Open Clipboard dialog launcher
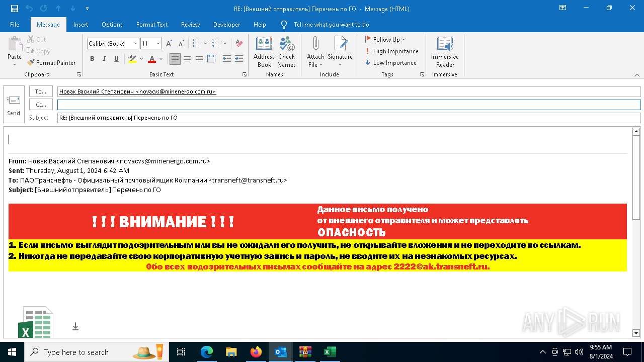This screenshot has height=362, width=644. click(x=79, y=74)
